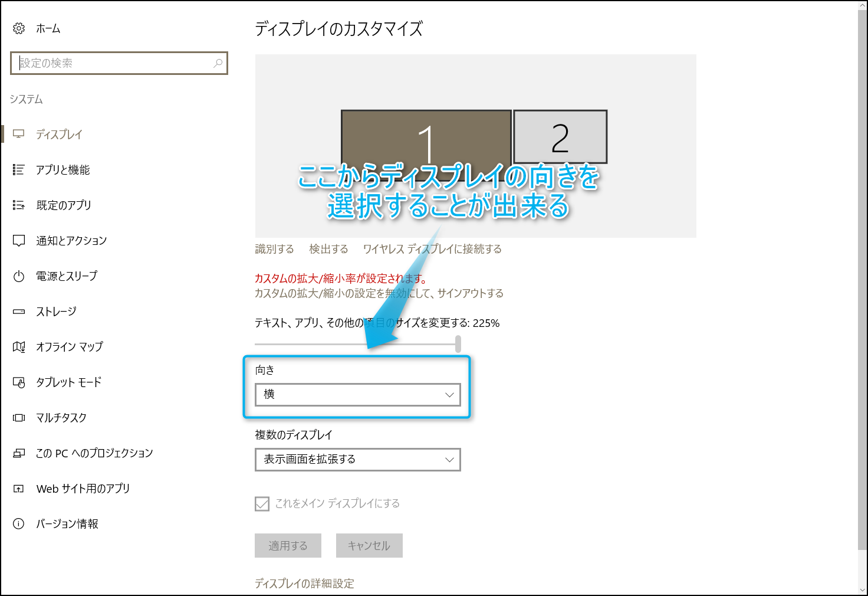Viewport: 868px width, 596px height.
Task: Click the オフライン マップ map icon
Action: click(x=19, y=347)
